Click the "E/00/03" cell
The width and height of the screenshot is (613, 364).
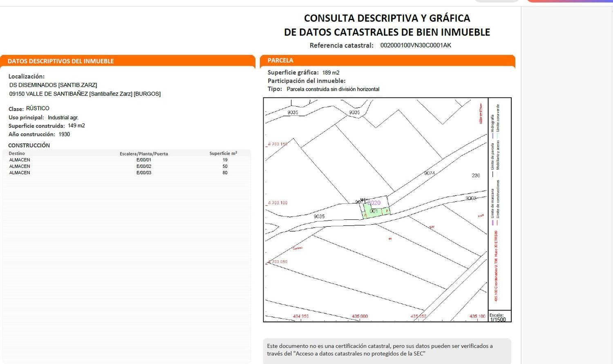[144, 173]
